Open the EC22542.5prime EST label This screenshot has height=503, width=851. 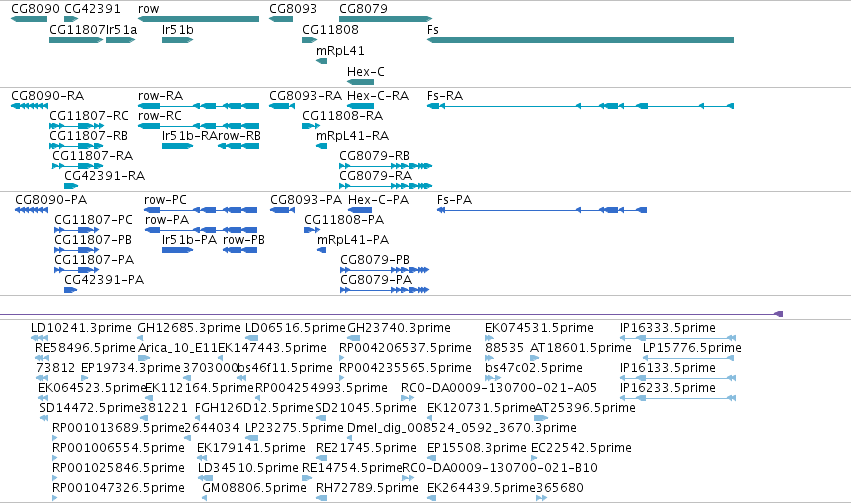pos(581,448)
